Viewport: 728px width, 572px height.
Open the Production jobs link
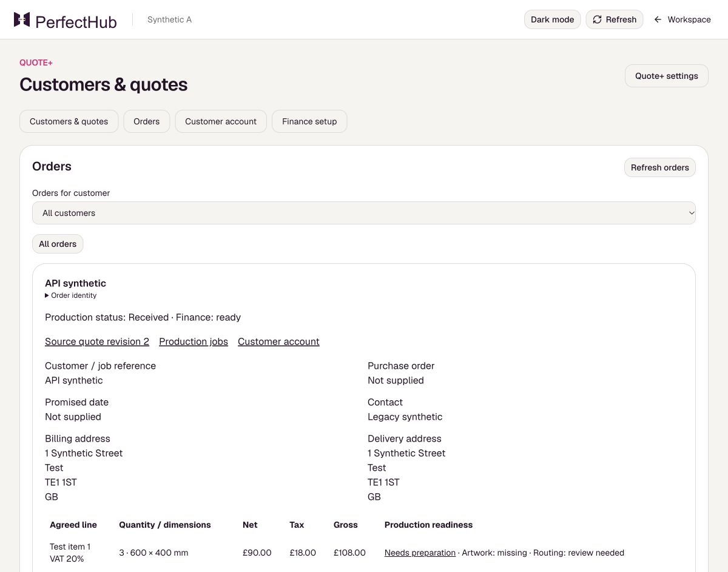tap(194, 342)
